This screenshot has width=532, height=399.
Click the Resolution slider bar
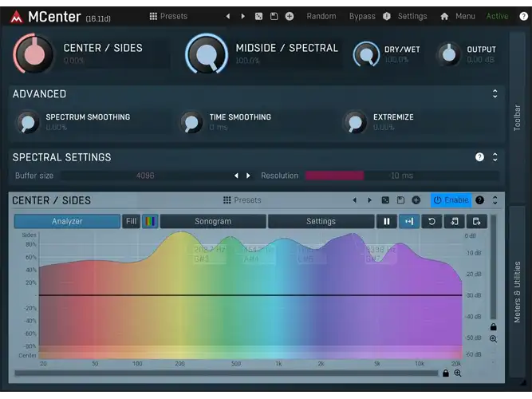pyautogui.click(x=402, y=176)
